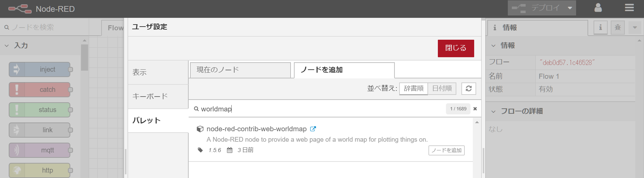Click the module results scrollbar up arrow
This screenshot has width=644, height=178.
click(x=477, y=122)
